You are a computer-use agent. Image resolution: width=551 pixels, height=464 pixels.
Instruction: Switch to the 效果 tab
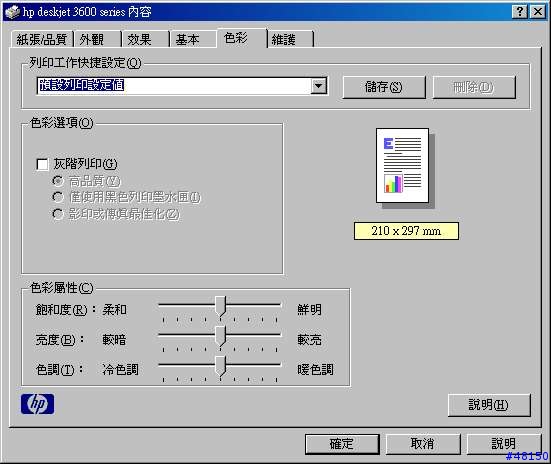point(145,39)
